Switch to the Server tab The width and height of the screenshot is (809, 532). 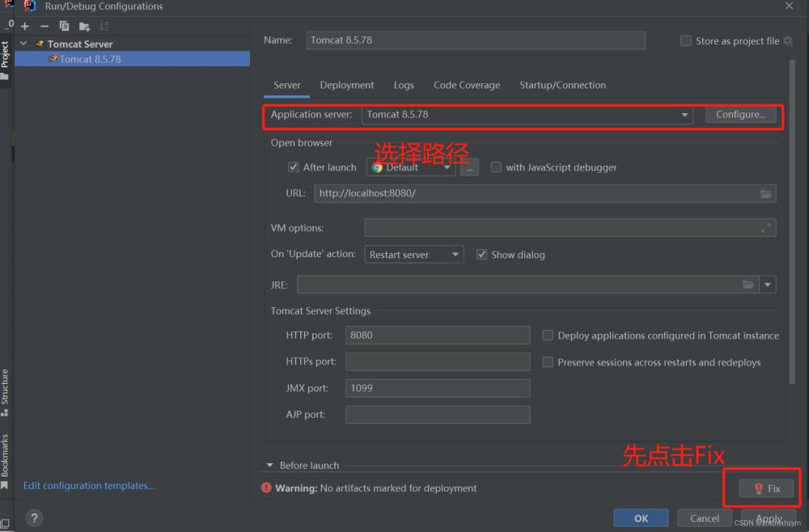[x=287, y=85]
